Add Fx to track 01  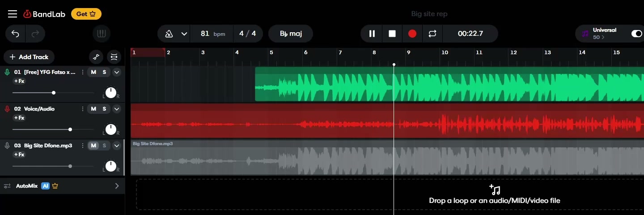(x=19, y=81)
